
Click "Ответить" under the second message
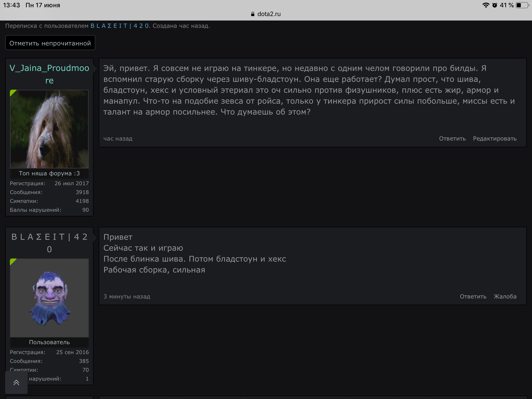coord(473,297)
